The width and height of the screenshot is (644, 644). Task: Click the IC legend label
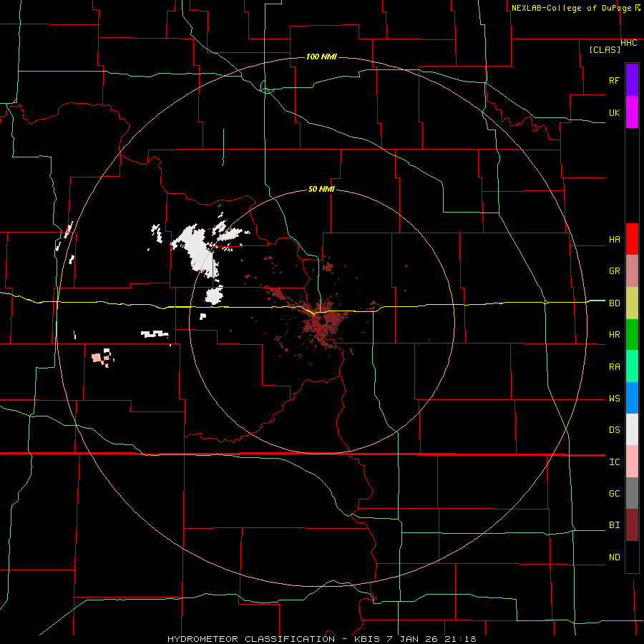coord(615,462)
